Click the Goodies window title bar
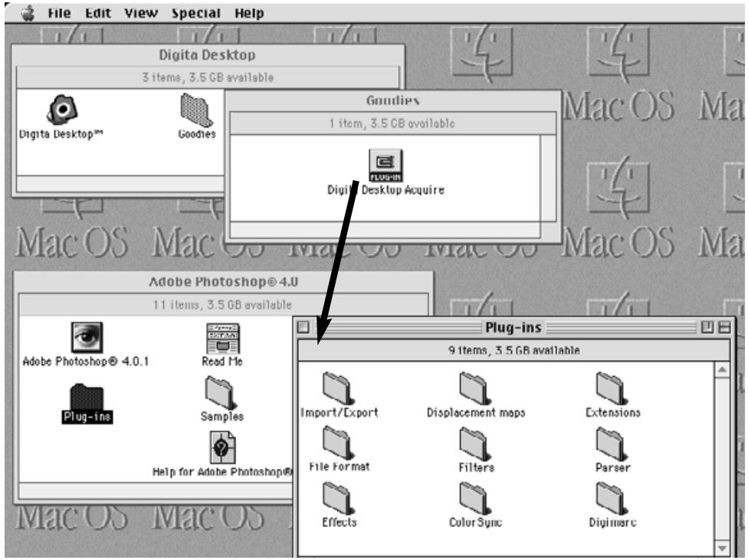Screen dimensions: 748x560 pyautogui.click(x=392, y=100)
